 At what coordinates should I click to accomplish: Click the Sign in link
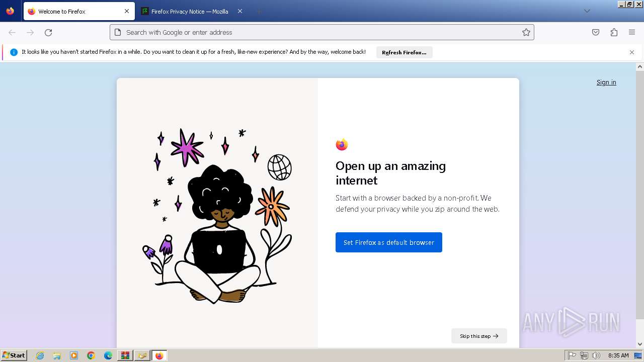pos(606,82)
